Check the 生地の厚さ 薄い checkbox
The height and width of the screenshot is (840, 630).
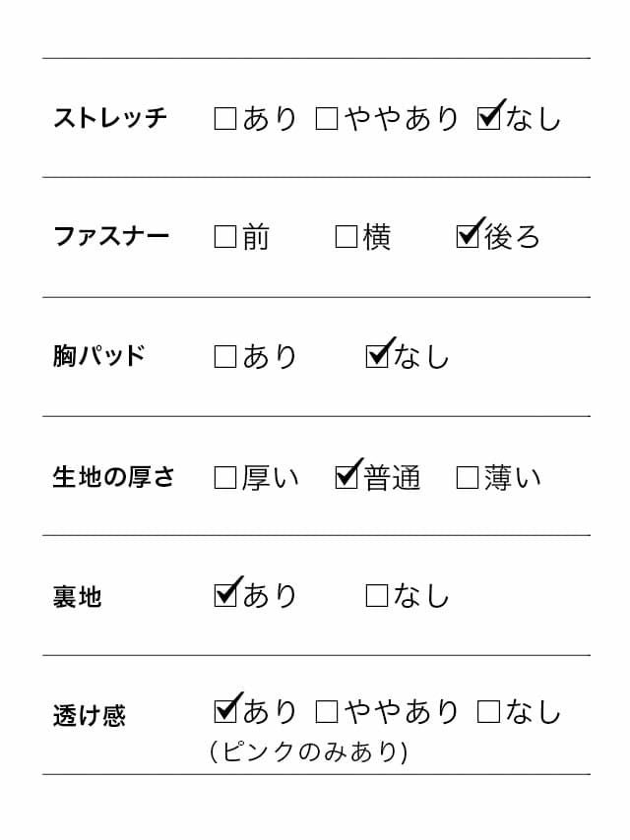[468, 478]
